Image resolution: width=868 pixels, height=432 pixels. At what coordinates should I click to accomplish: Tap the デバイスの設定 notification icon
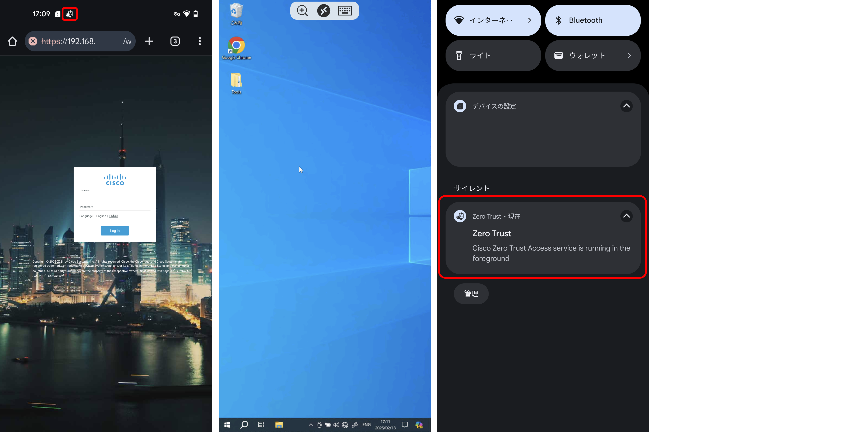pos(460,106)
